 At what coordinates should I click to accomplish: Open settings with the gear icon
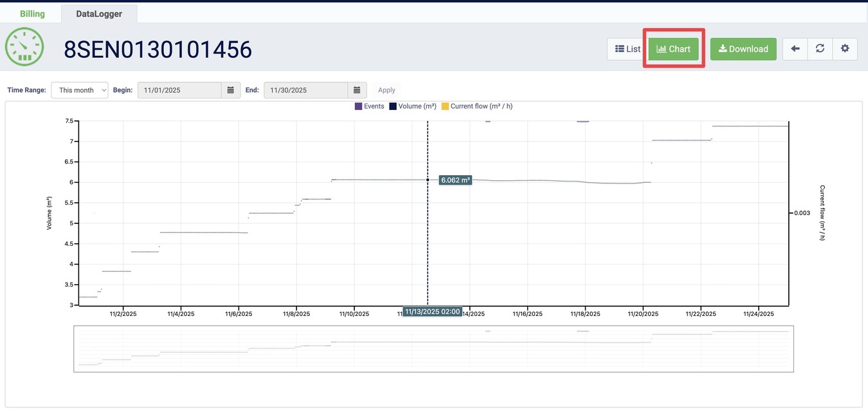(845, 49)
